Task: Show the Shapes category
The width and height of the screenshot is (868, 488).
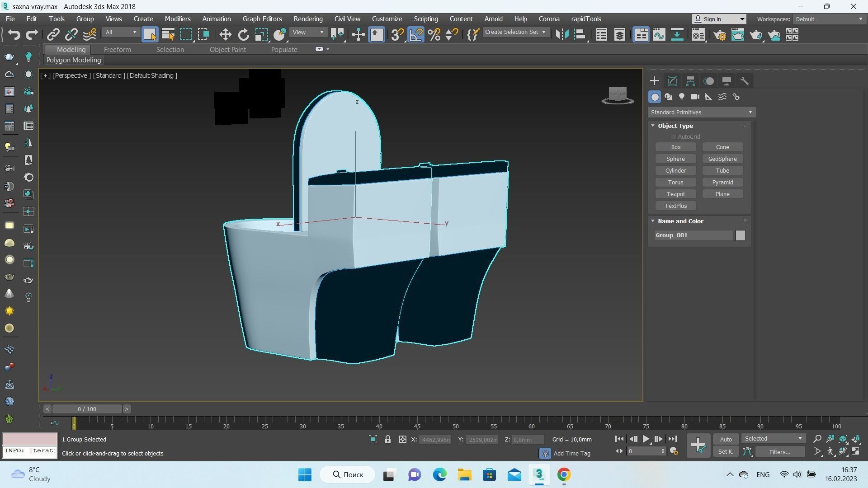Action: pos(668,97)
